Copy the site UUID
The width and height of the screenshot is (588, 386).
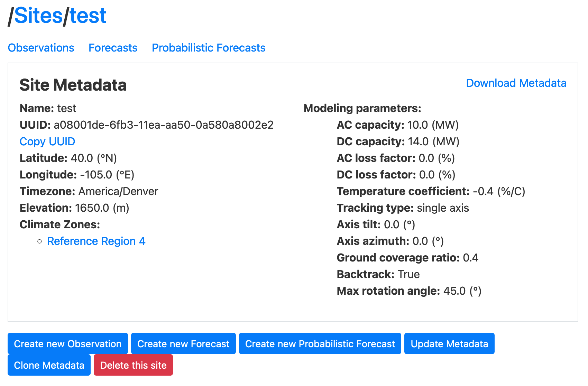point(47,141)
